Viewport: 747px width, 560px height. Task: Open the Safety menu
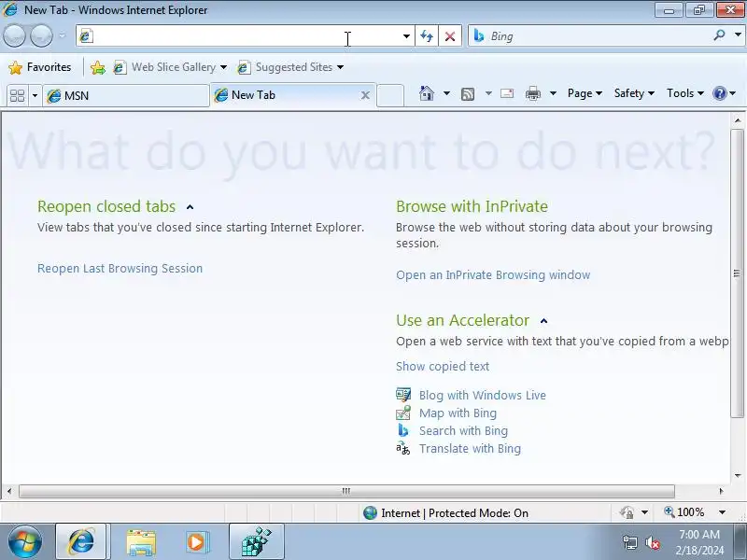tap(634, 93)
